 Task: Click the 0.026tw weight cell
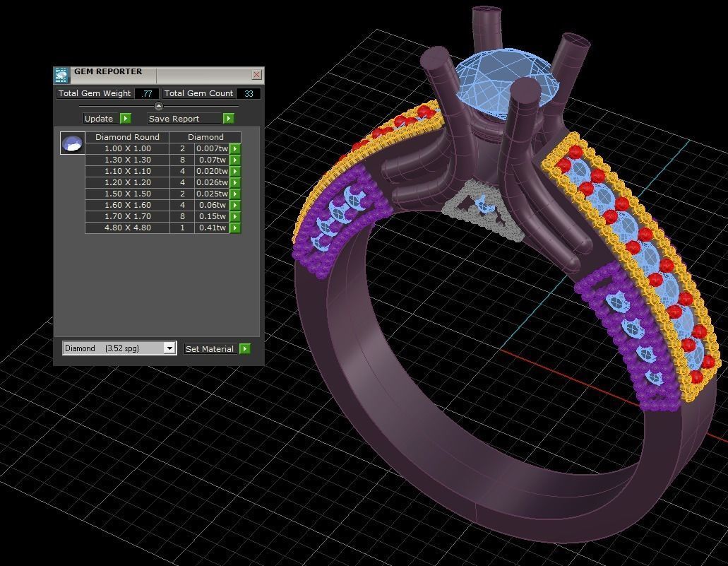coord(212,182)
